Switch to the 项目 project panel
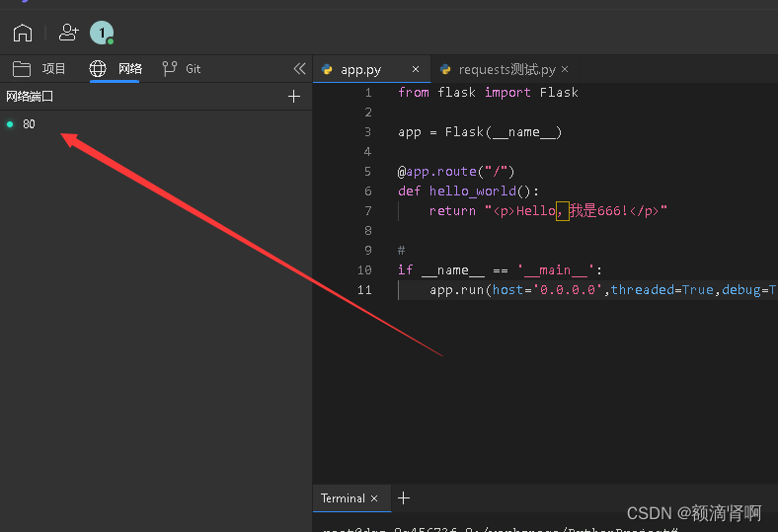Image resolution: width=778 pixels, height=532 pixels. (x=39, y=68)
